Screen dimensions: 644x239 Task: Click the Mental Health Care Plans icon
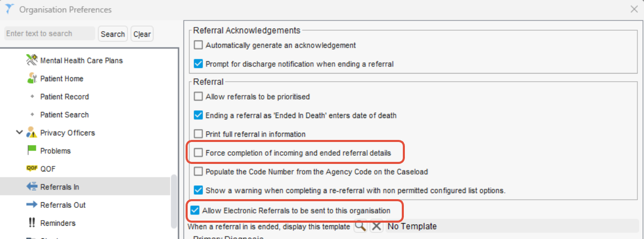click(32, 60)
